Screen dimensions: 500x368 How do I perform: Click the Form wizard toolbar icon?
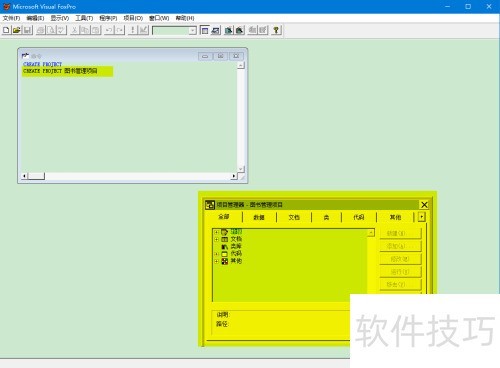(x=229, y=30)
